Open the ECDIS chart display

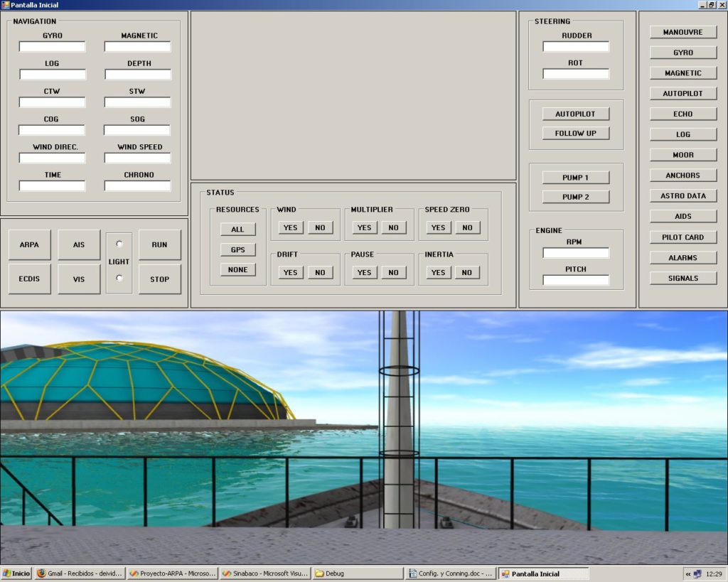(29, 279)
